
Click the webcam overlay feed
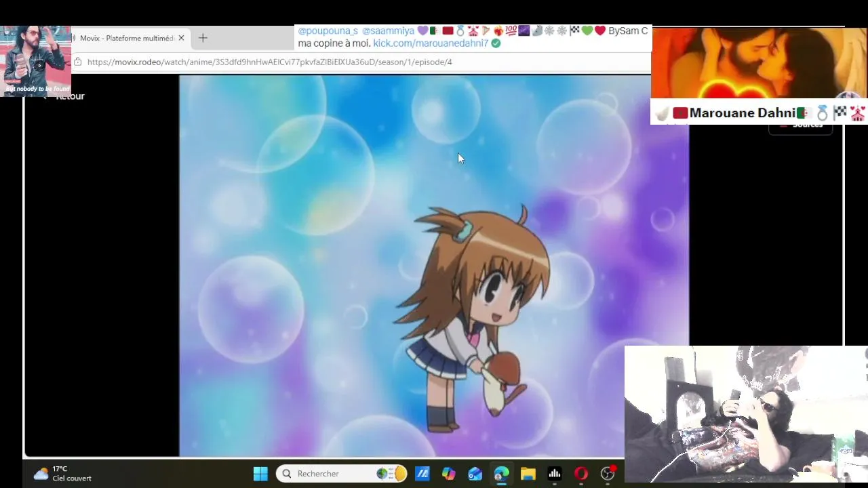point(746,414)
